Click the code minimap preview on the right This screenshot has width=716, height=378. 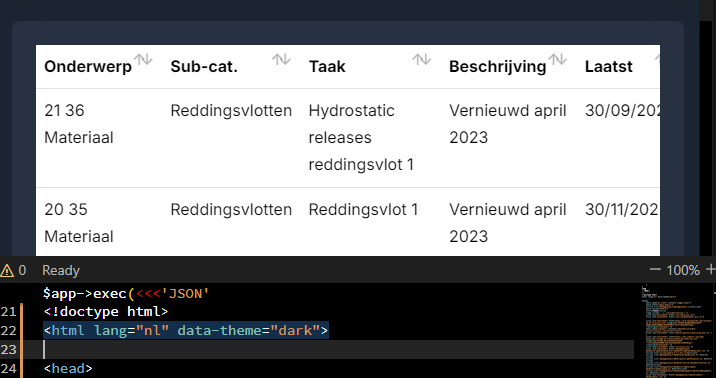tap(676, 331)
